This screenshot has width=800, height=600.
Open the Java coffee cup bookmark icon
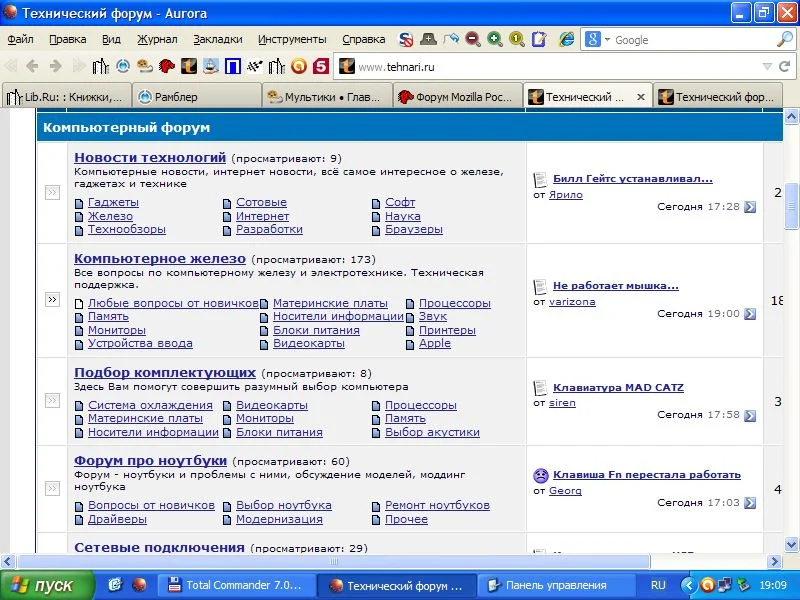(211, 66)
